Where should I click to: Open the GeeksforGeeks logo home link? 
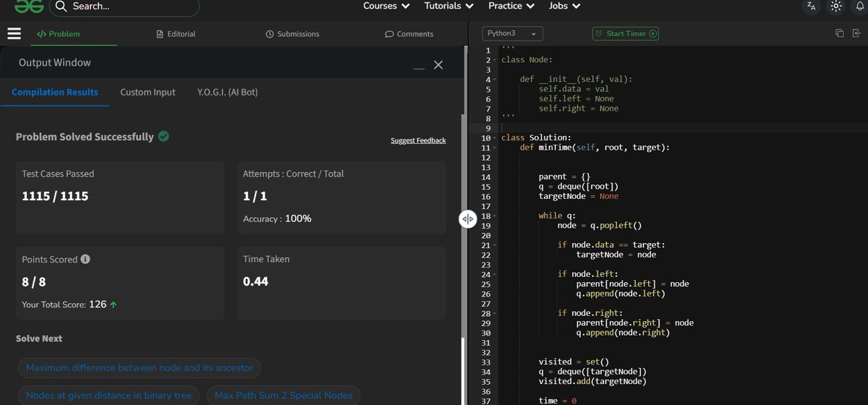click(29, 7)
